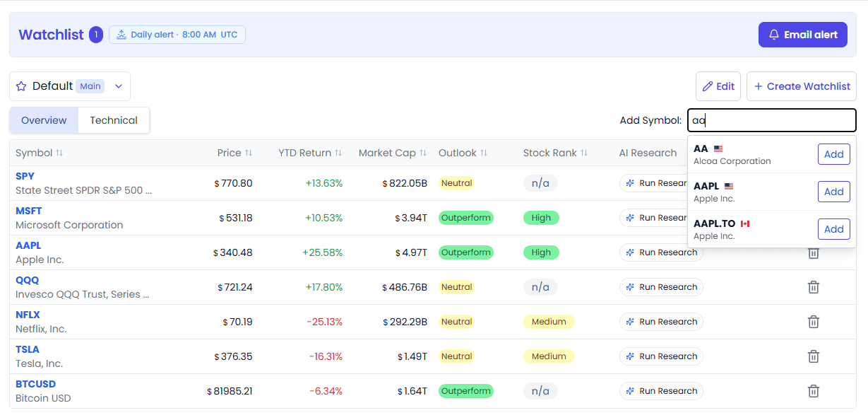
Task: Click NFLX Medium stock rank badge
Action: point(549,322)
